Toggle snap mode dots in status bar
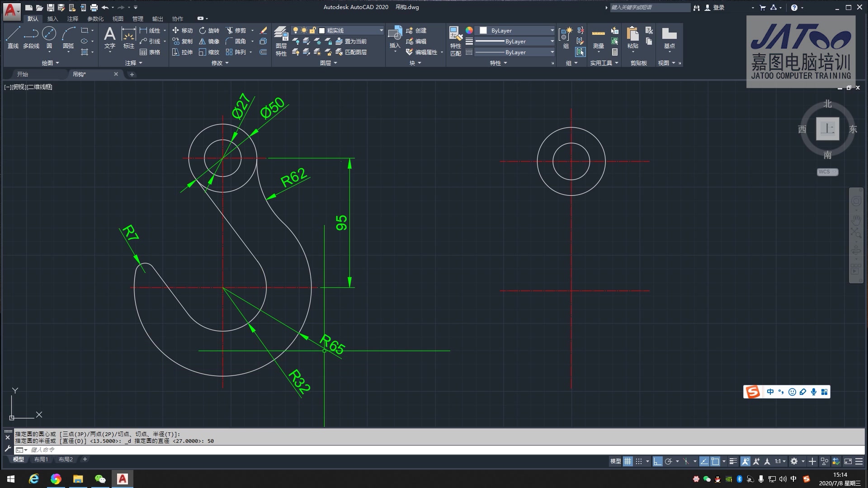The image size is (868, 488). tap(639, 461)
